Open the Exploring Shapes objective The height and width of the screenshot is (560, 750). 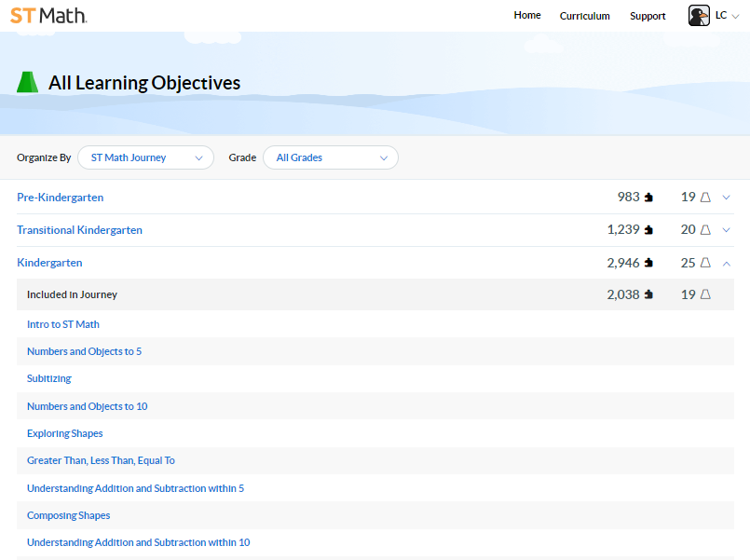point(65,434)
